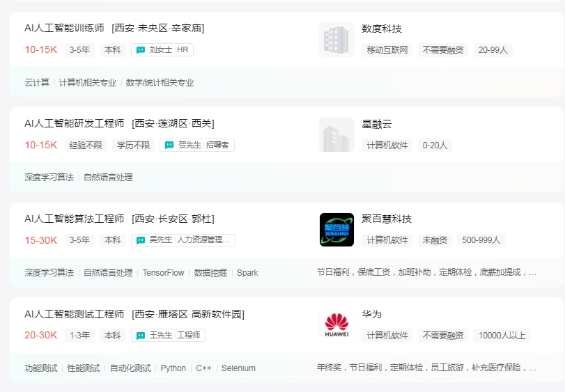565x392 pixels.
Task: Click the 10000人以上 company size tag
Action: click(502, 336)
